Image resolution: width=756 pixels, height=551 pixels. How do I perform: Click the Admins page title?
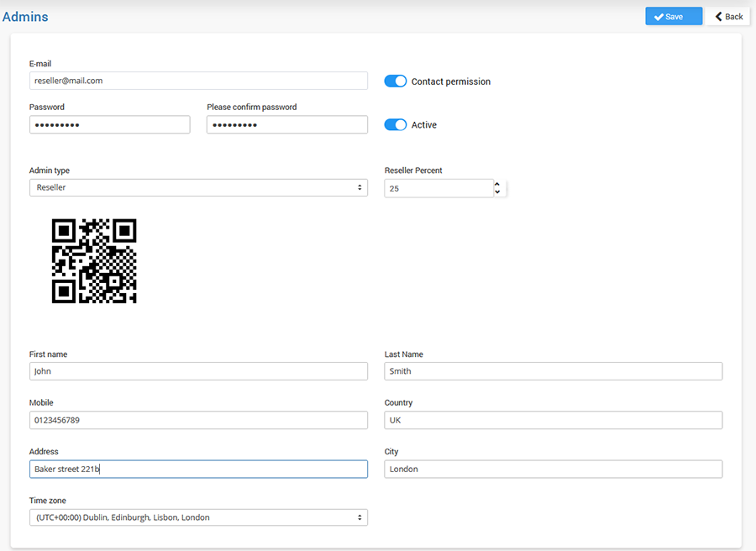click(25, 17)
